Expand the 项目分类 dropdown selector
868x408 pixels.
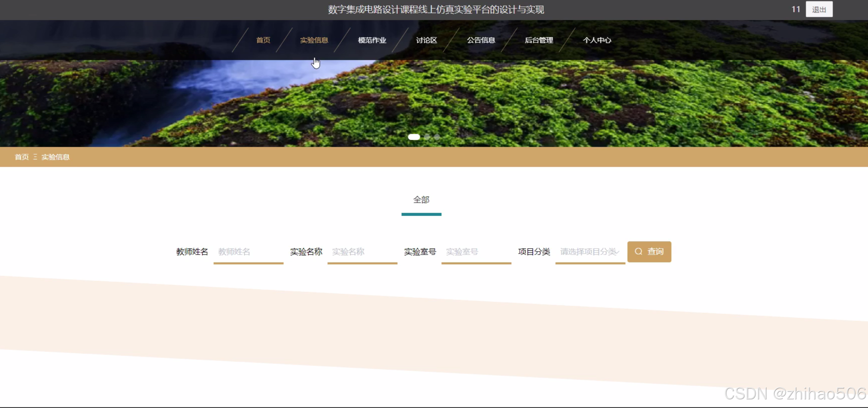pos(590,252)
